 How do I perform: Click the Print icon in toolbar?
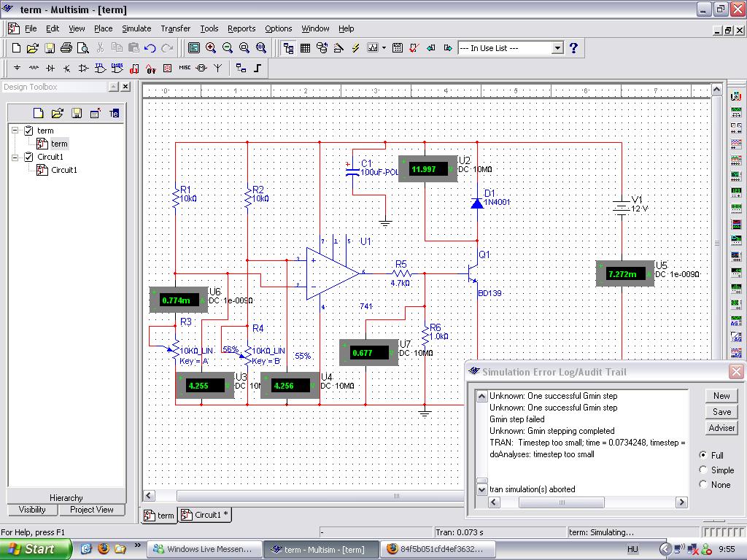(66, 48)
